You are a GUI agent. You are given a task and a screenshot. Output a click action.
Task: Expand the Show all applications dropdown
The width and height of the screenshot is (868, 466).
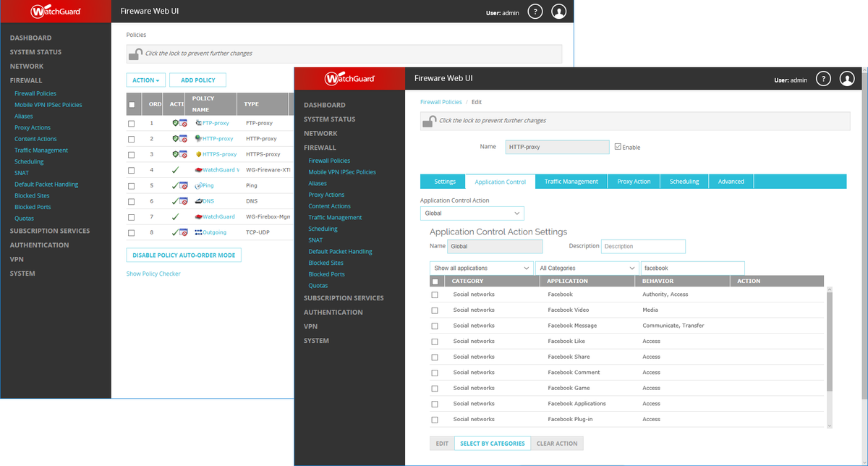pyautogui.click(x=480, y=268)
